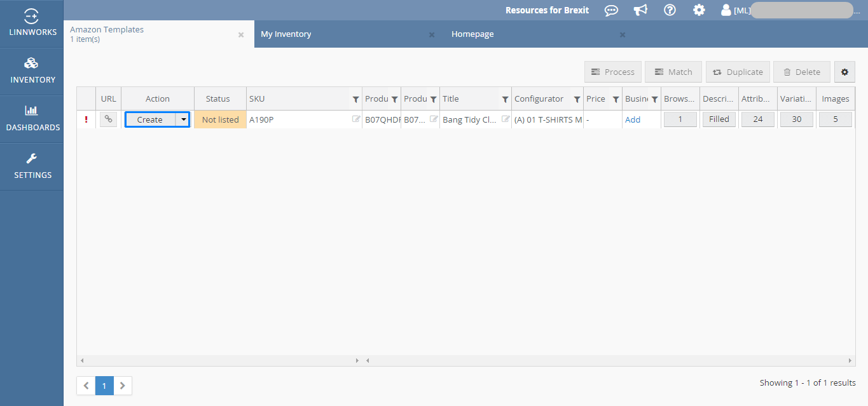Open the Price column filter
868x406 pixels.
(616, 99)
